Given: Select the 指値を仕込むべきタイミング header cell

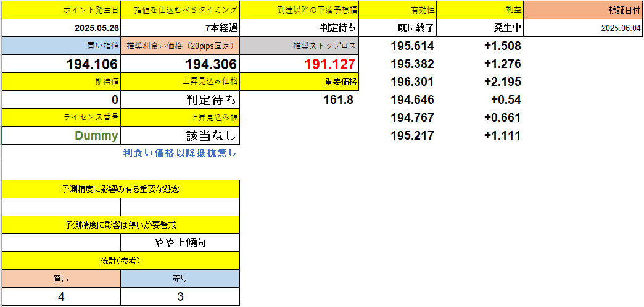Looking at the screenshot, I should (x=180, y=10).
